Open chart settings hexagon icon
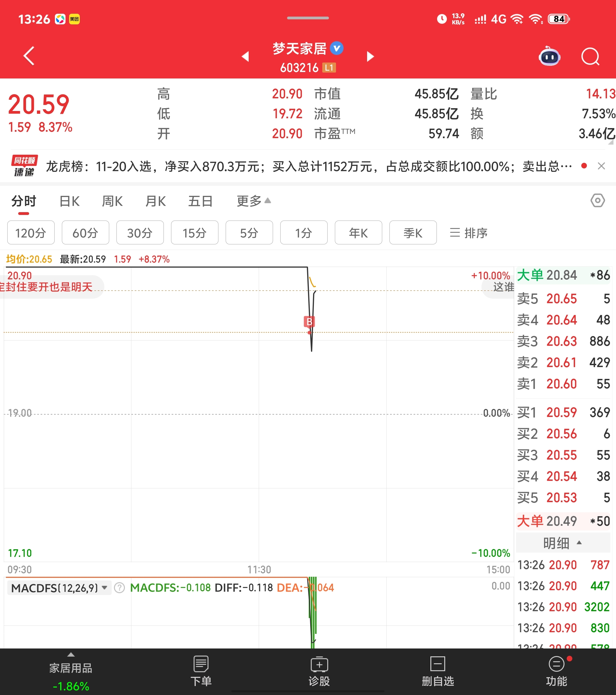The width and height of the screenshot is (616, 695). [597, 201]
